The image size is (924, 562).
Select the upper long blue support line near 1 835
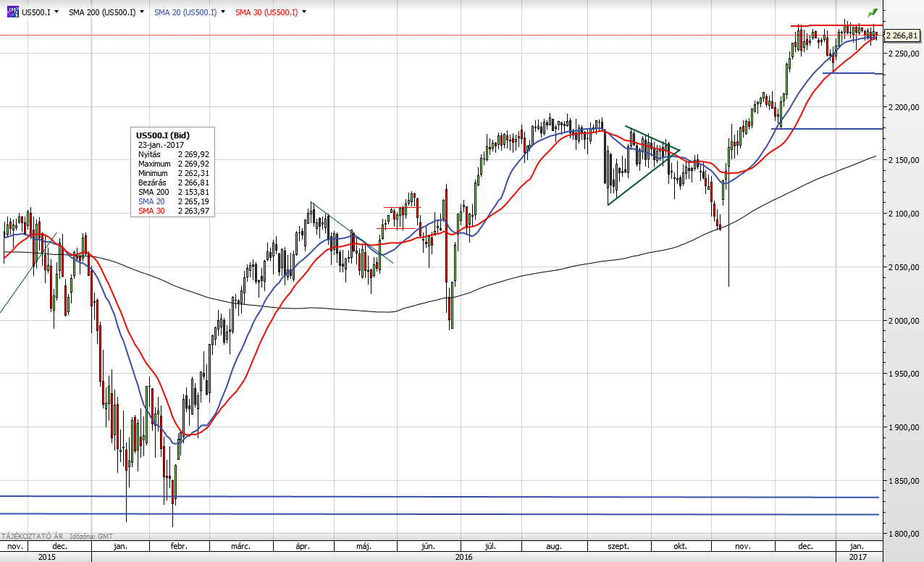(440, 497)
